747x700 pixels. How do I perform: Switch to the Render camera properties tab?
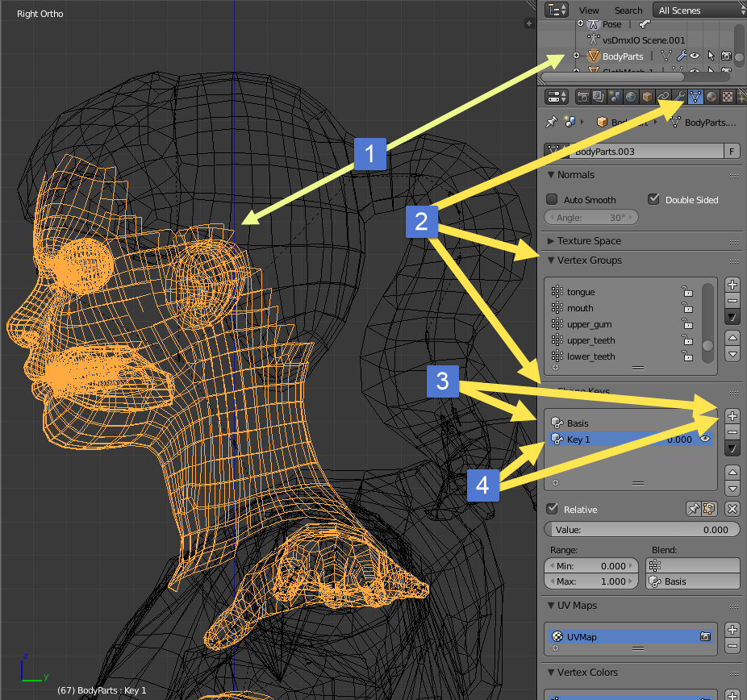coord(582,98)
